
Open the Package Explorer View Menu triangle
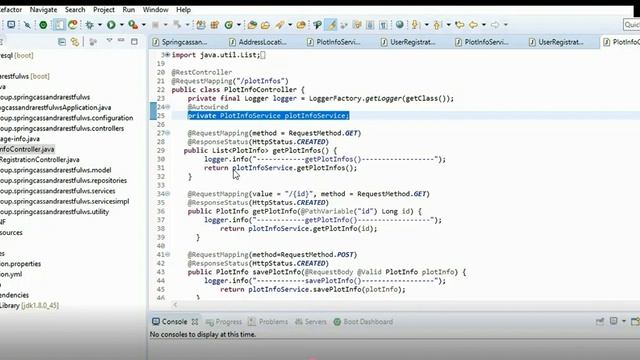[109, 40]
